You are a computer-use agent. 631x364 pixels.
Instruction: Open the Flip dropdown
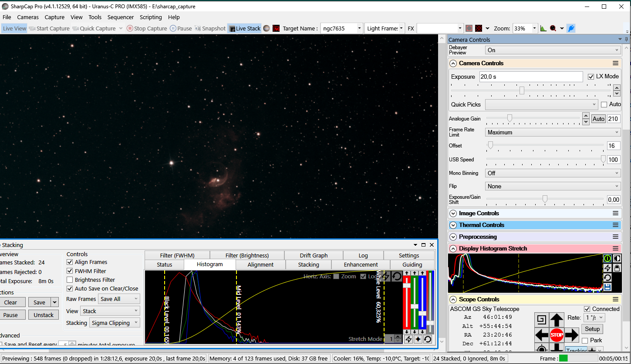click(x=553, y=186)
